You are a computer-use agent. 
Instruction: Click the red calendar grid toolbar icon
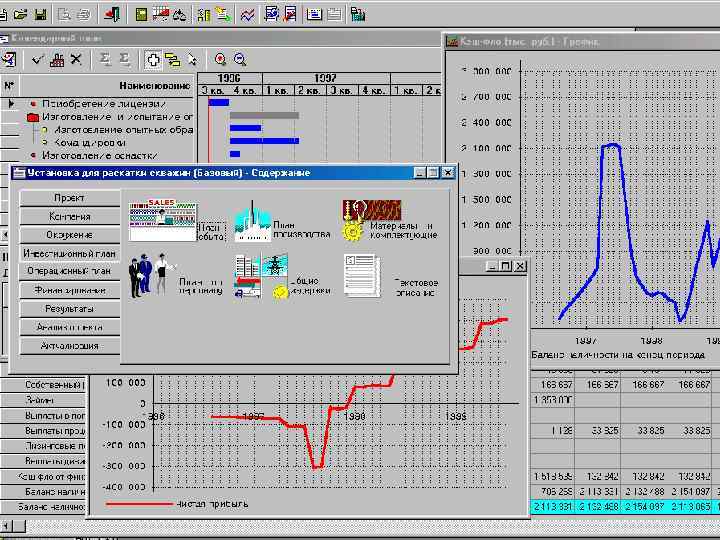[x=160, y=15]
